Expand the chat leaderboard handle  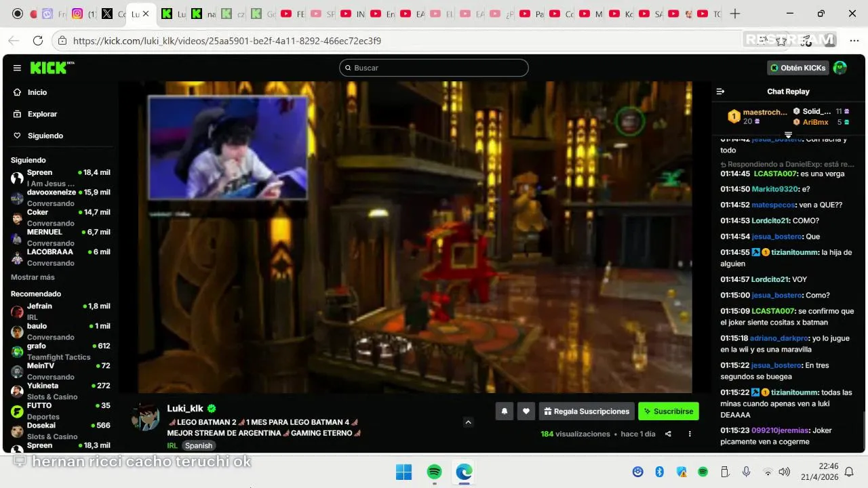pos(788,134)
